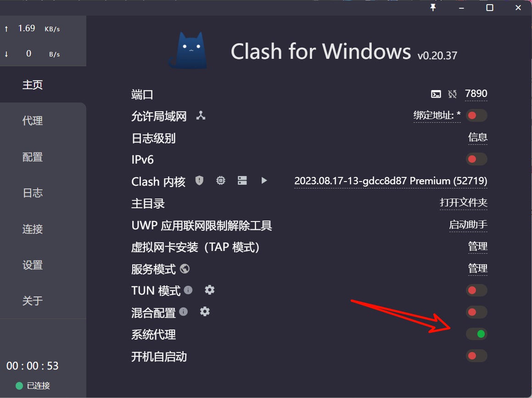Enable the TUN 模式 switch

[x=477, y=290]
